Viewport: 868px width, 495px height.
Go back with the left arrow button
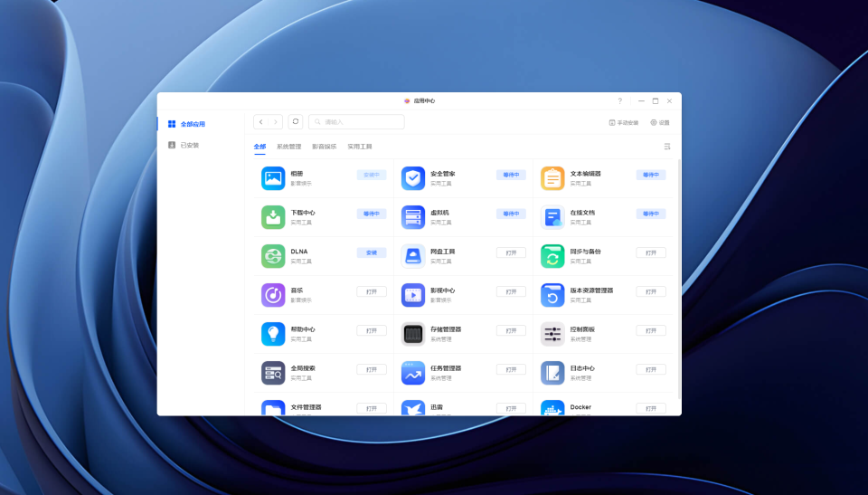(x=260, y=122)
